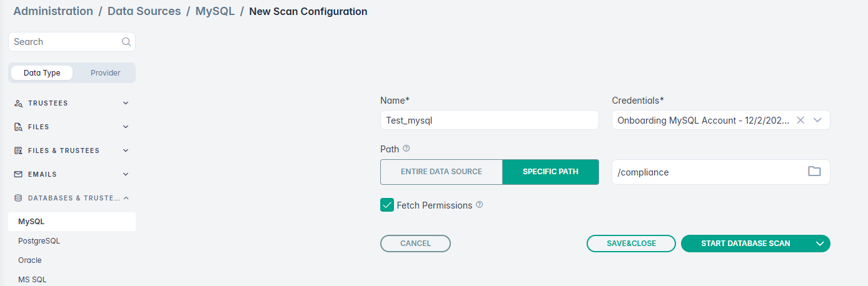Open Start Database Scan dropdown arrow
The width and height of the screenshot is (868, 286).
(x=819, y=244)
